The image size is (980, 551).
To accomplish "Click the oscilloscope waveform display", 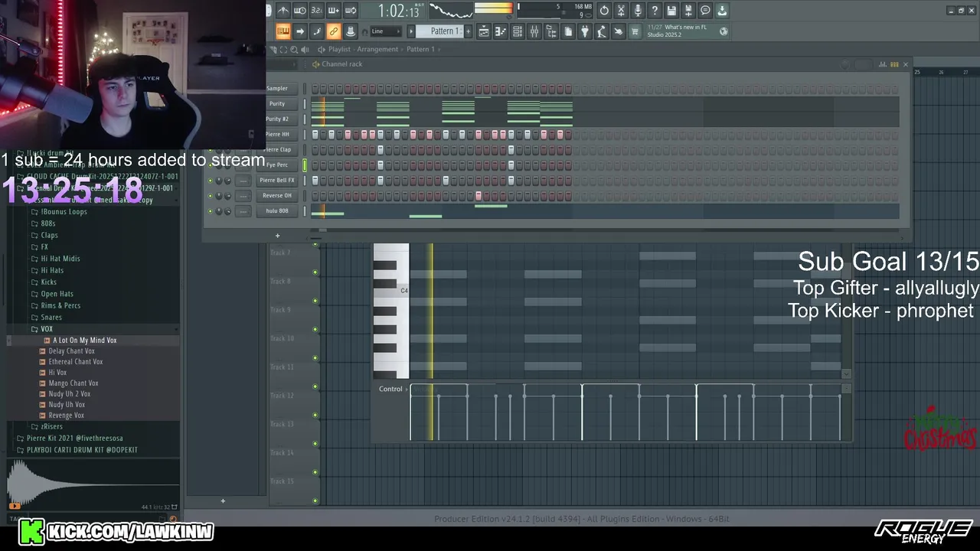I will coord(450,11).
